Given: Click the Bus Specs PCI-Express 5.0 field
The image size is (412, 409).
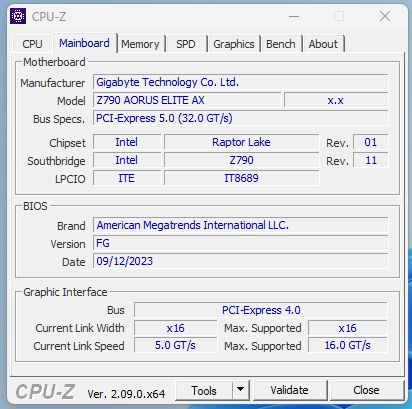Looking at the screenshot, I should pyautogui.click(x=241, y=118).
